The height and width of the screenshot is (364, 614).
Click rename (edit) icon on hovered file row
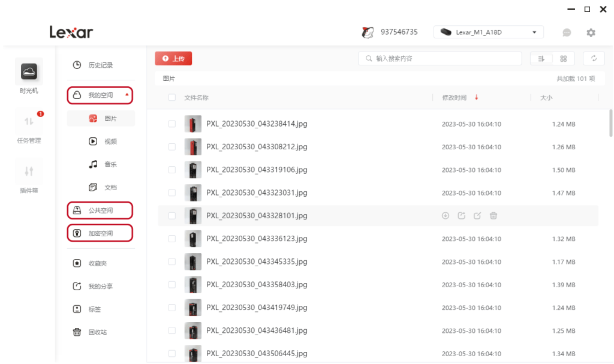coord(477,216)
